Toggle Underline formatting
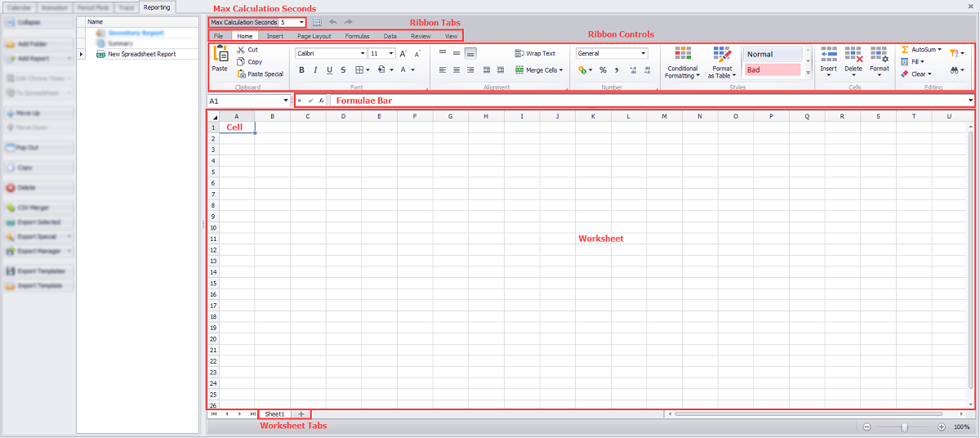Viewport: 980px width, 438px height. tap(329, 70)
